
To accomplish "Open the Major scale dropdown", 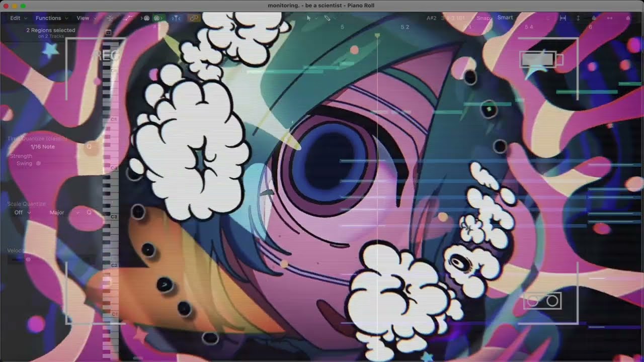I will click(64, 213).
